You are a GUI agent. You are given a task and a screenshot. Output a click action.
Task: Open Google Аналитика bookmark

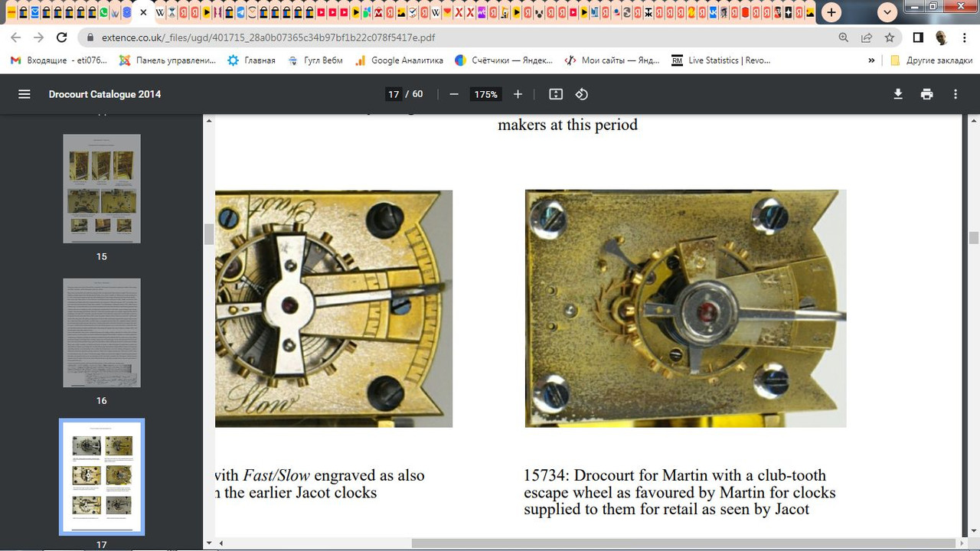[399, 60]
